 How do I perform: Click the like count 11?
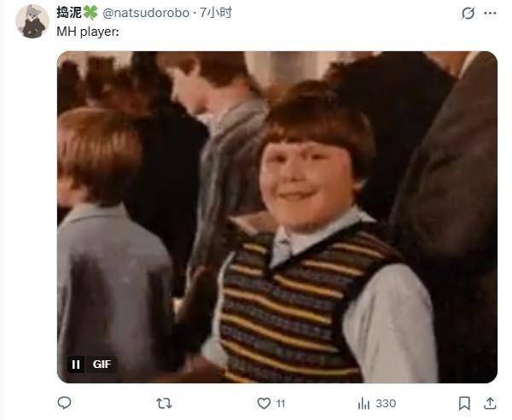(281, 404)
